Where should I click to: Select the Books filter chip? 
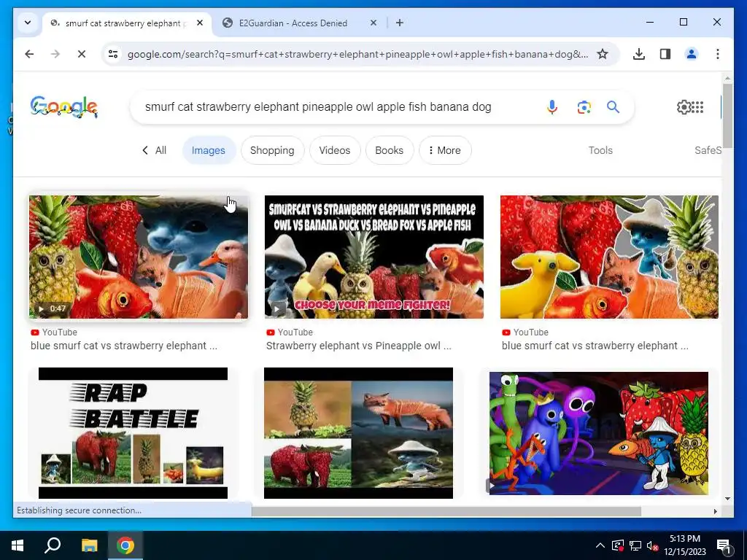click(x=390, y=150)
